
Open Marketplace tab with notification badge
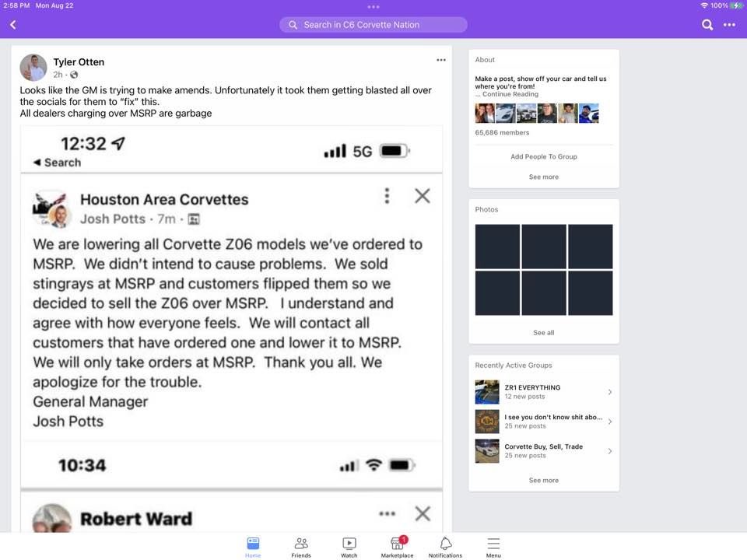point(398,547)
